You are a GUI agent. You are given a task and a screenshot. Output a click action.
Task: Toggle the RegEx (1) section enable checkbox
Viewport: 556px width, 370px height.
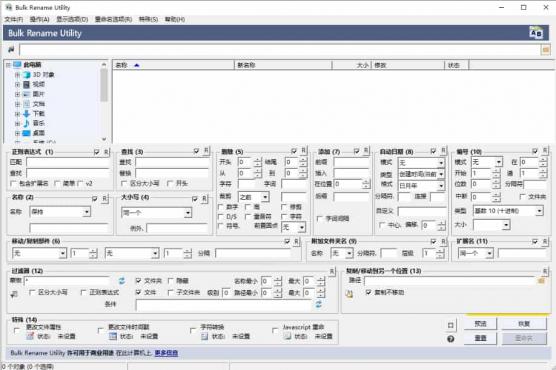tap(96, 152)
